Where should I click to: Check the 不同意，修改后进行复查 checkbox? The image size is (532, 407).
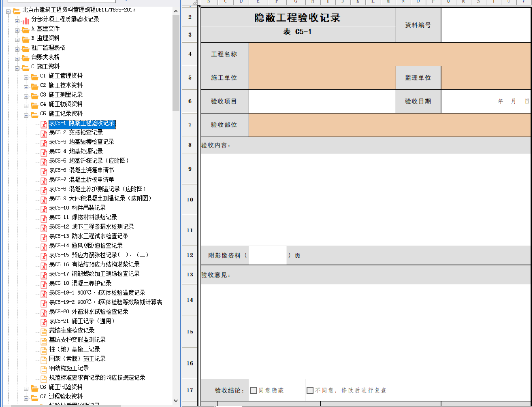pos(310,390)
